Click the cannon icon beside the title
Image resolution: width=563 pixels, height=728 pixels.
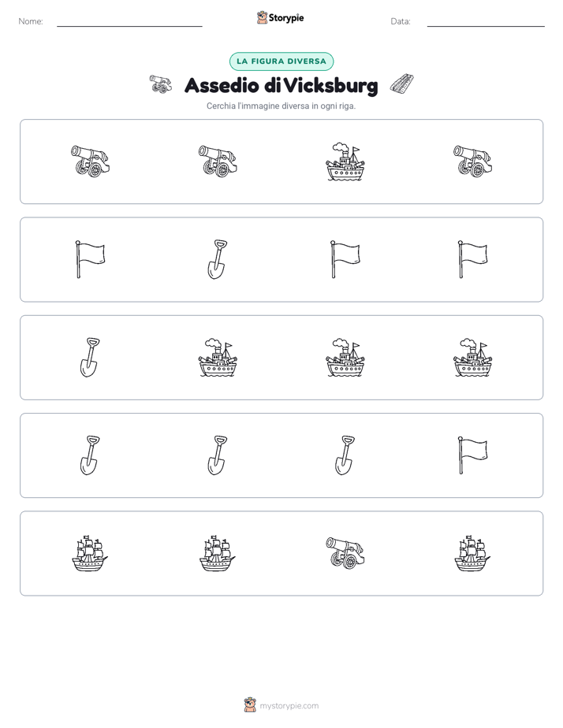(x=161, y=84)
